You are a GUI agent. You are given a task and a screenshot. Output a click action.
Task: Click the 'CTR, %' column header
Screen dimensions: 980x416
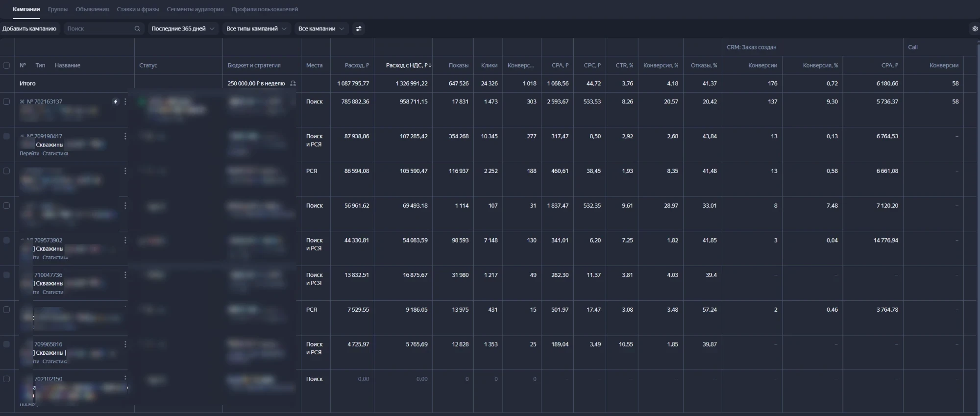(x=624, y=65)
